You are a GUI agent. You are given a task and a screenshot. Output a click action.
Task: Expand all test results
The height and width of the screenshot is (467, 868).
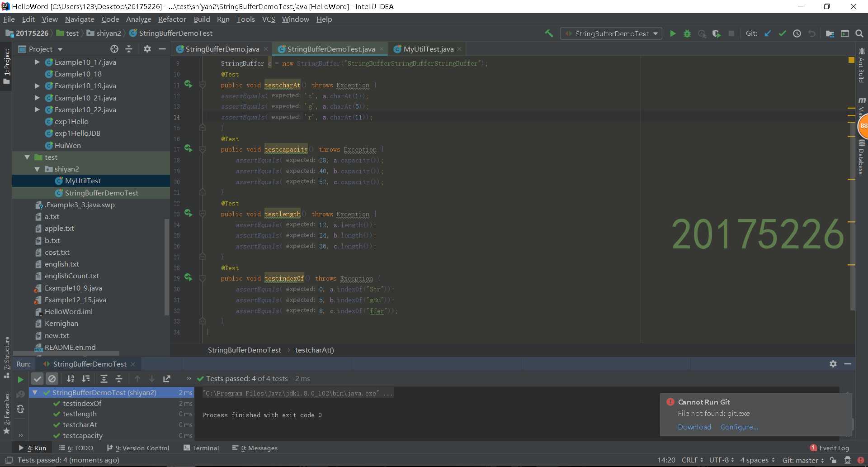(104, 379)
